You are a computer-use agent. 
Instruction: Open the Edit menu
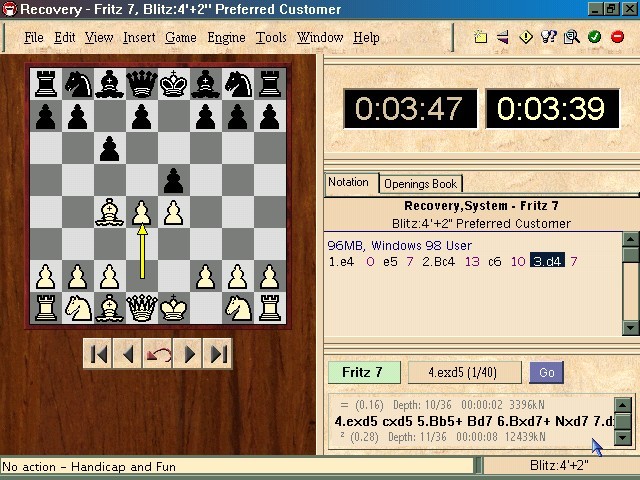click(64, 38)
